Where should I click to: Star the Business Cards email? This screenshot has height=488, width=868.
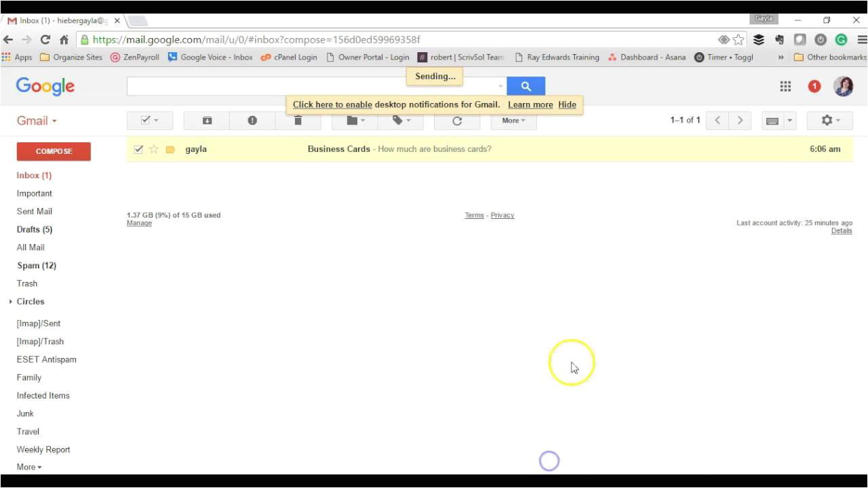[x=154, y=149]
